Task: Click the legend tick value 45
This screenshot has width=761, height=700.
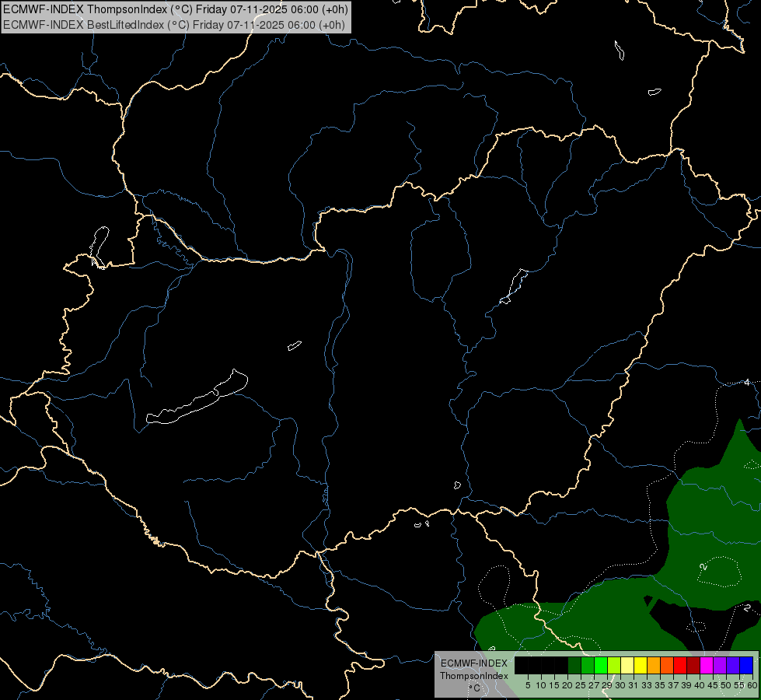Action: coord(713,685)
